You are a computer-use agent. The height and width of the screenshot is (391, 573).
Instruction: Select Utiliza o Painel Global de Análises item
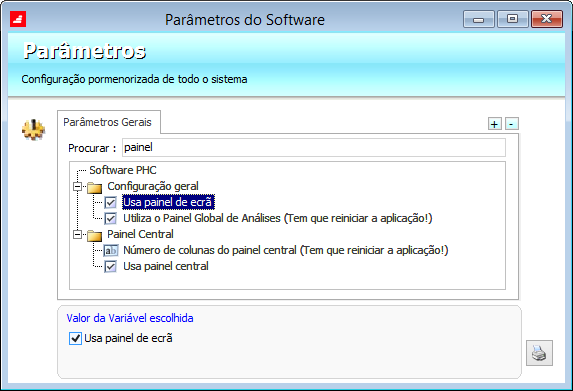point(278,218)
